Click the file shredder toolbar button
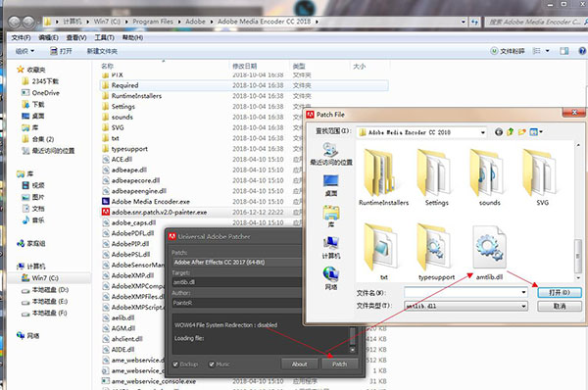 (x=508, y=51)
